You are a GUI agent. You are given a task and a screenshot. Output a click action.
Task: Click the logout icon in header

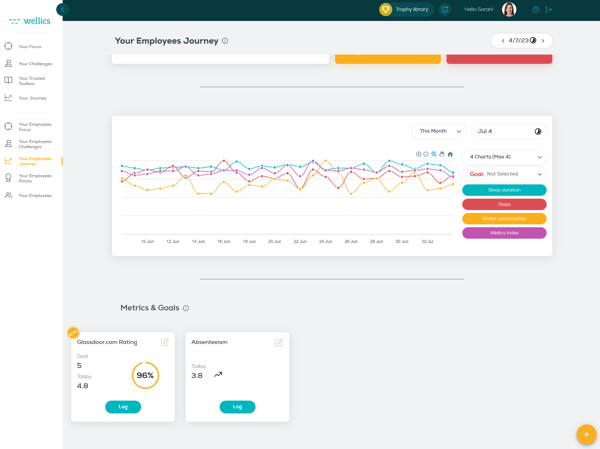click(549, 10)
